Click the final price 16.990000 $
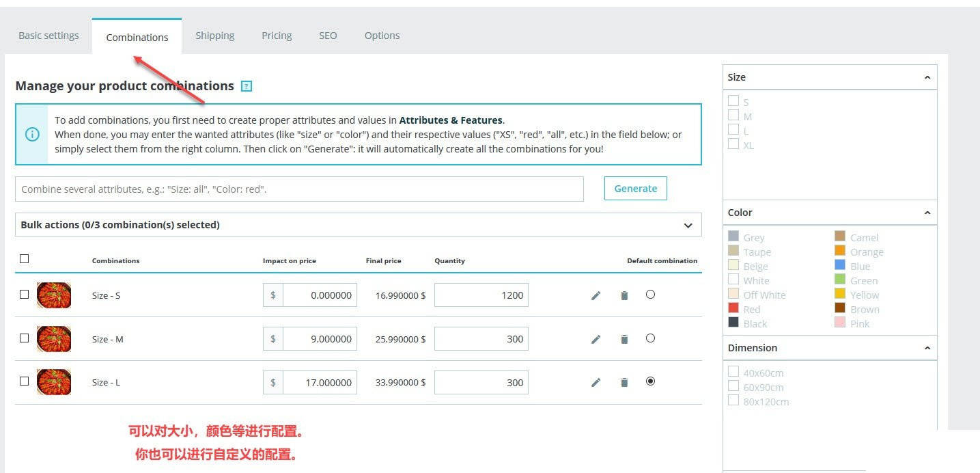This screenshot has height=473, width=980. 401,296
